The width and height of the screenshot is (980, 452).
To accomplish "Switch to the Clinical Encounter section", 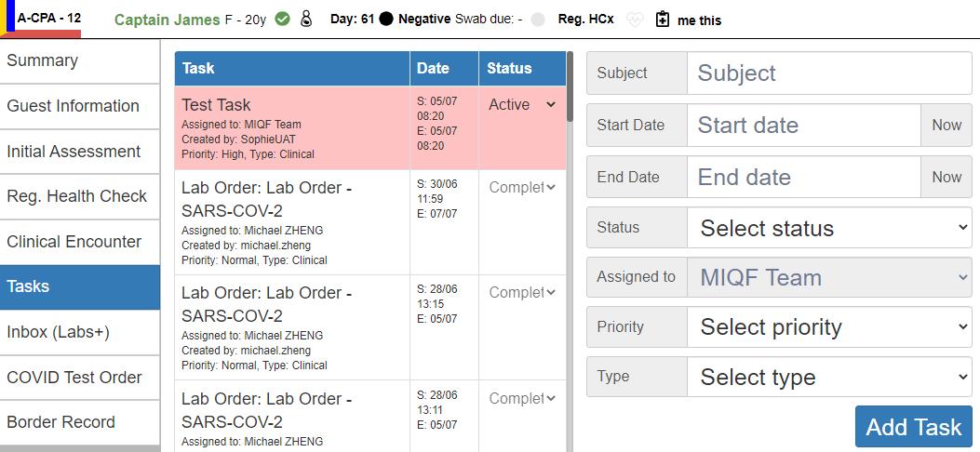I will click(79, 242).
